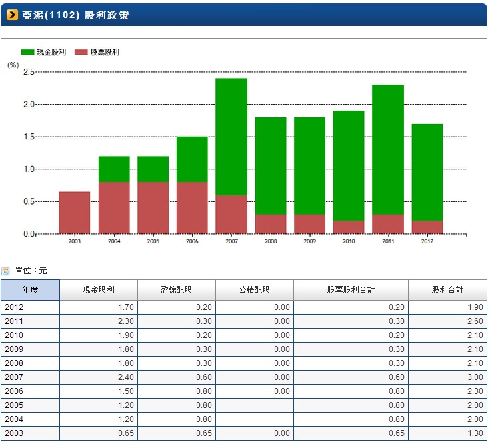488x448 pixels.
Task: Click the 1.50 cash dividend value for 2006
Action: (x=126, y=391)
